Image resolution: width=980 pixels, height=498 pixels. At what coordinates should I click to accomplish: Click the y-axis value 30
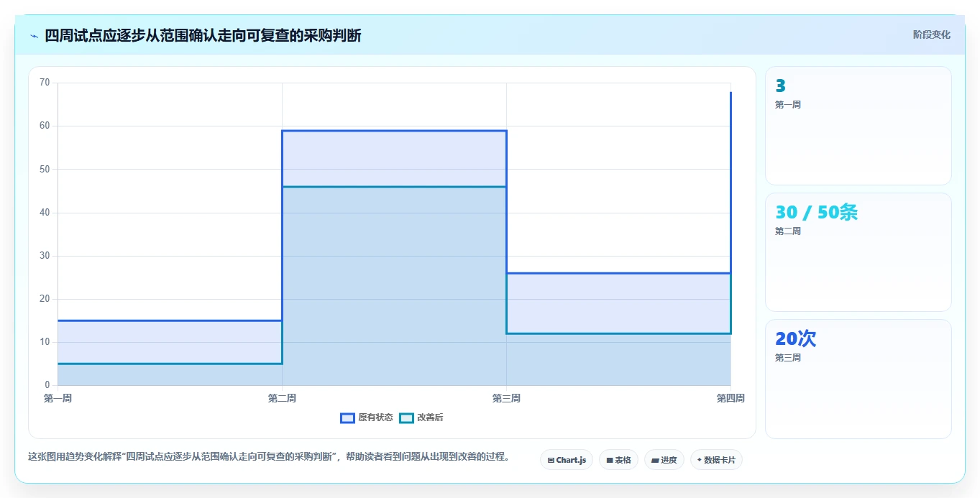(x=45, y=256)
